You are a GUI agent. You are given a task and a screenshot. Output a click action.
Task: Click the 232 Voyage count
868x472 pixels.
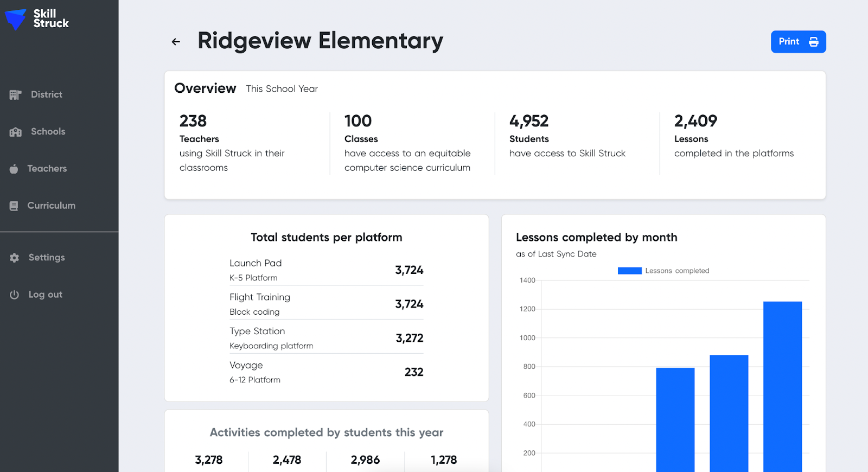414,372
